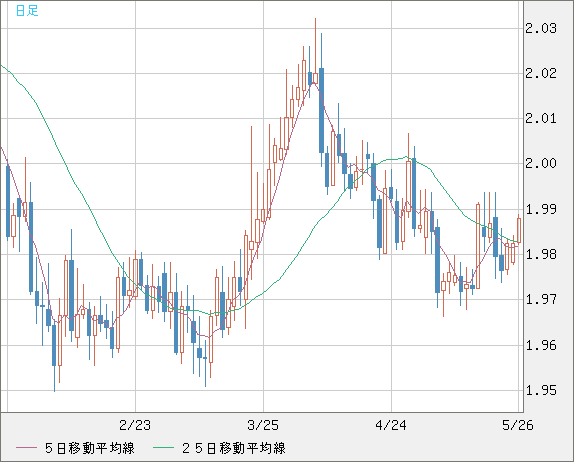The width and height of the screenshot is (574, 462).
Task: Select the 1.97 price axis label
Action: 541,299
